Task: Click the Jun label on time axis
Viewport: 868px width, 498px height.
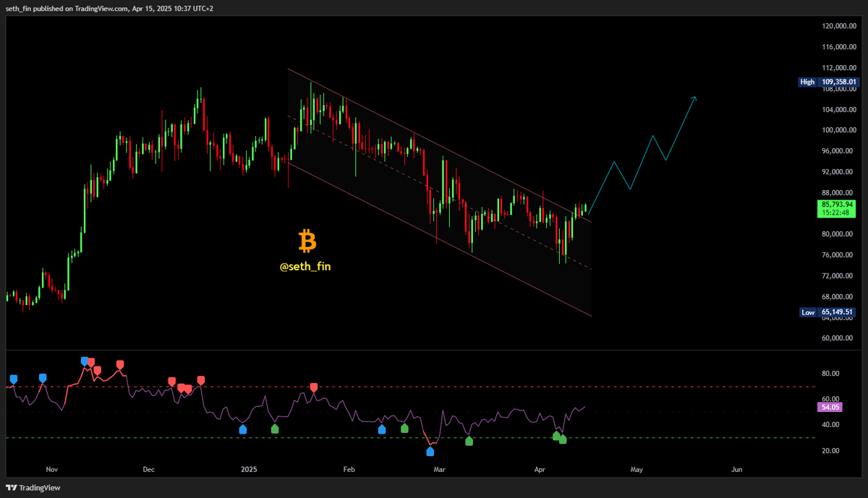Action: [x=737, y=470]
